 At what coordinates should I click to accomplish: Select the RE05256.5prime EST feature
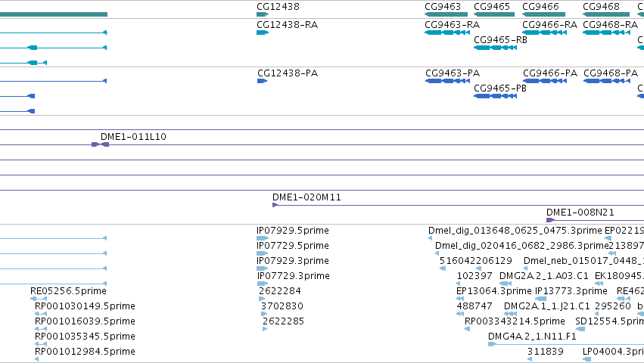pos(39,299)
